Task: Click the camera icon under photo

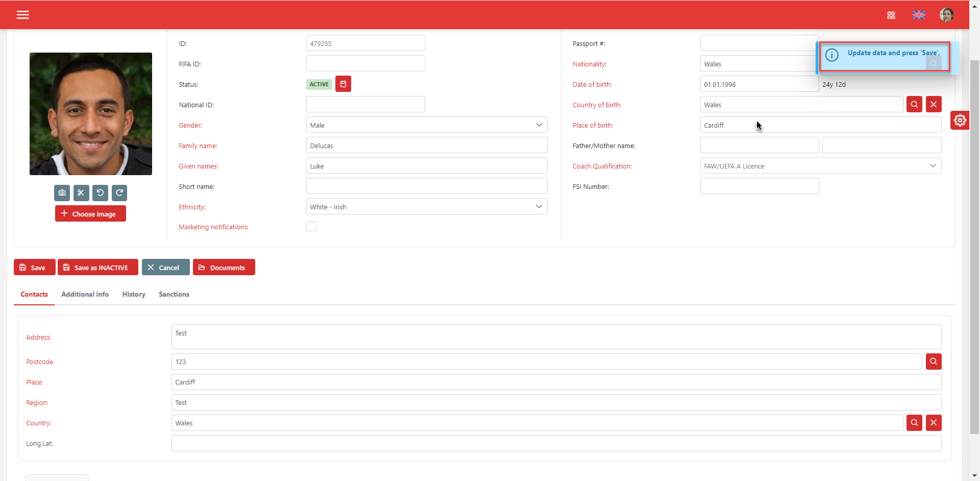Action: pos(62,193)
